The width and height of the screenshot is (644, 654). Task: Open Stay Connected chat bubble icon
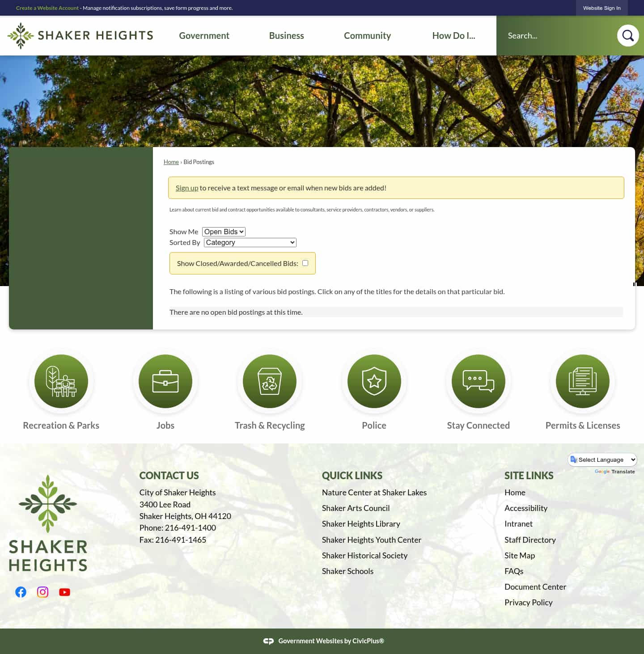(478, 381)
